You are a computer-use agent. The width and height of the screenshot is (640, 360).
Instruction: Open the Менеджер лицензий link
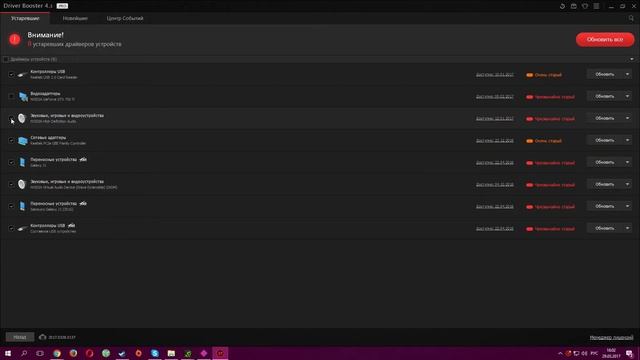point(611,338)
